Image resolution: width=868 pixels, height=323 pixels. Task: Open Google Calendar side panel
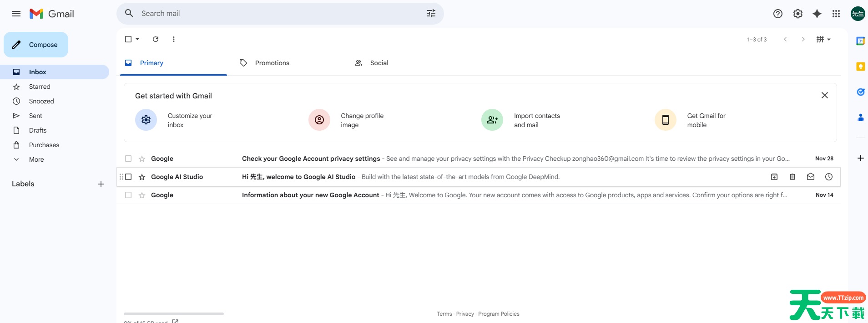pos(860,41)
